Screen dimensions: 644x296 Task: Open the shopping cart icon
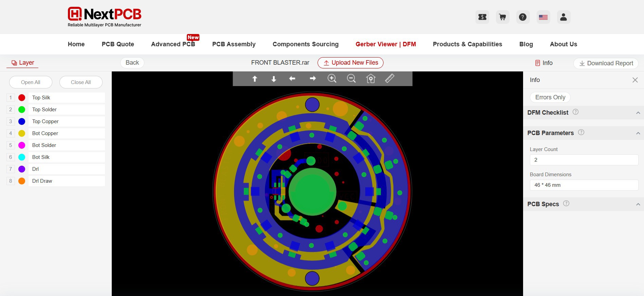[x=502, y=17]
